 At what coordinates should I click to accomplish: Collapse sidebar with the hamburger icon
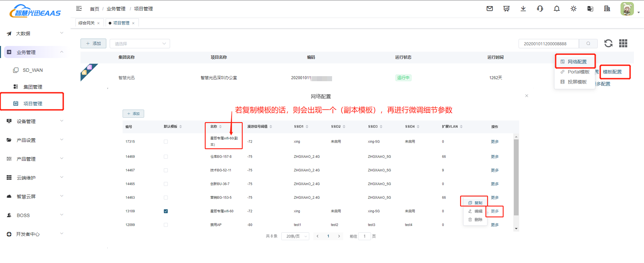click(x=79, y=9)
